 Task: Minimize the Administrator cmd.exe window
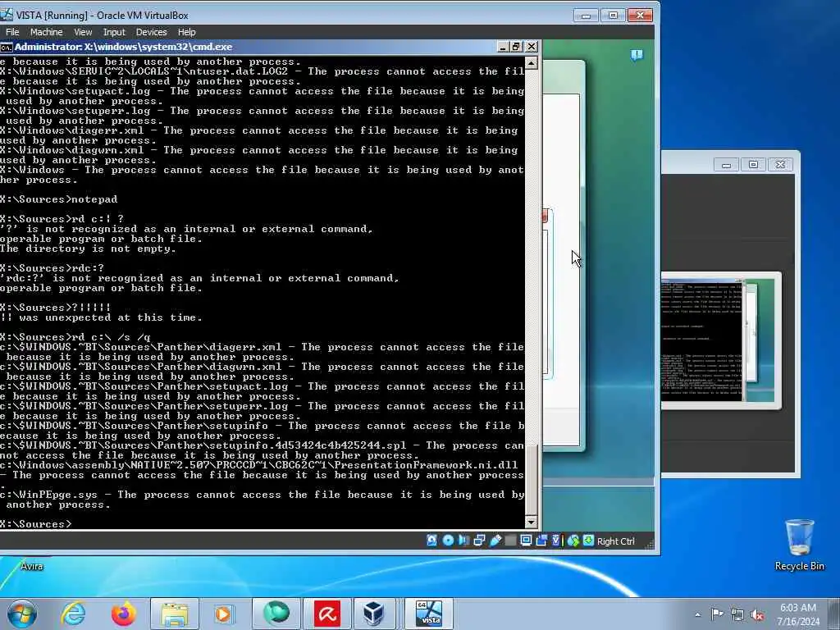coord(503,47)
